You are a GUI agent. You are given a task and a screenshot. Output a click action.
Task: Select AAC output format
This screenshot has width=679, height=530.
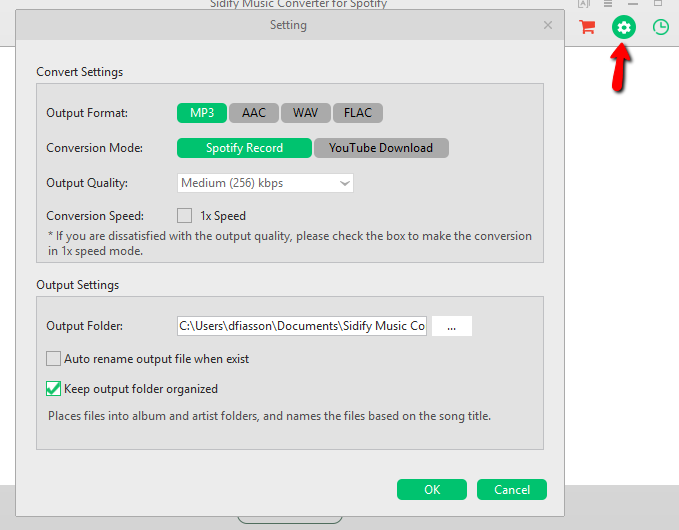point(254,113)
